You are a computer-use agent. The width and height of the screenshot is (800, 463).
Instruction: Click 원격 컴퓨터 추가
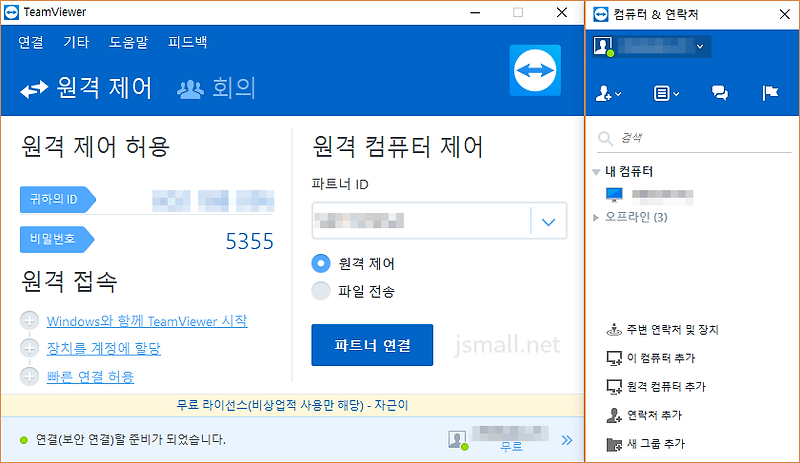[x=656, y=386]
